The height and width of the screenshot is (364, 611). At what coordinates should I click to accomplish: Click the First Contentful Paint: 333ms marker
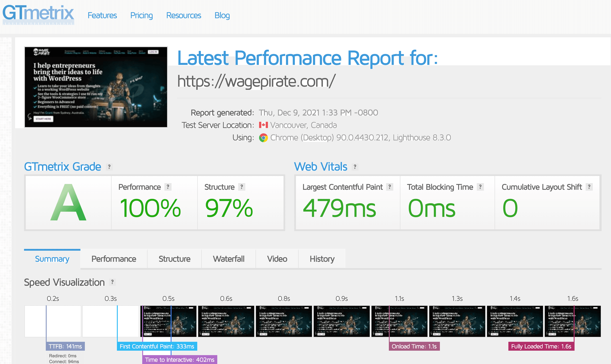[x=157, y=346]
